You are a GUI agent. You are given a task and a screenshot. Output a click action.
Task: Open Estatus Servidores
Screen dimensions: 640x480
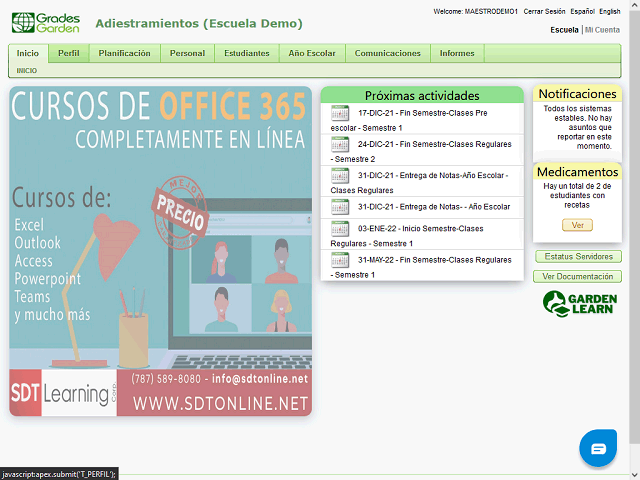coord(578,257)
